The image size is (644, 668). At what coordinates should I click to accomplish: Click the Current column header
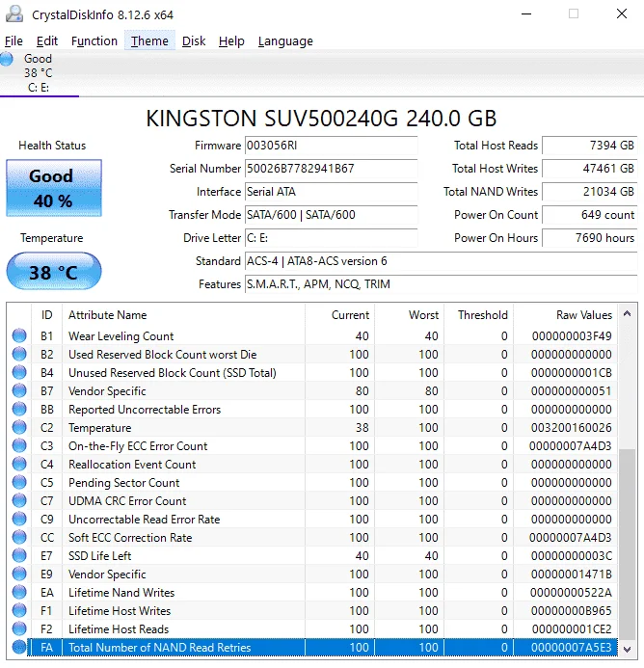click(340, 315)
